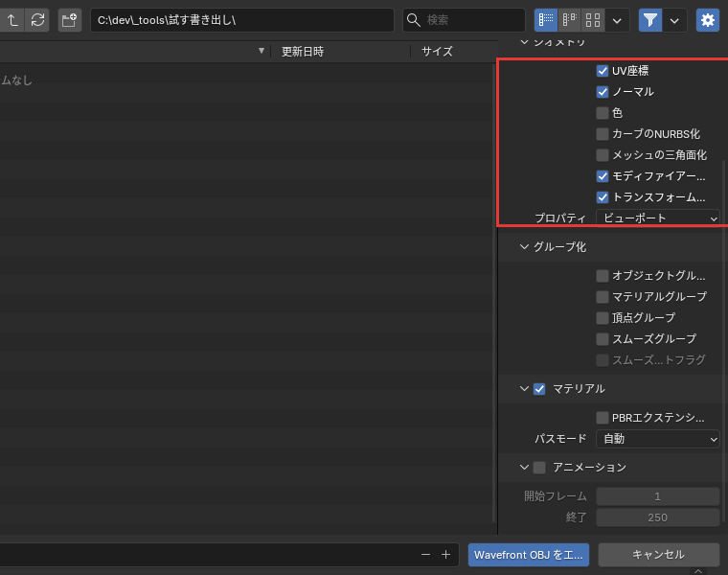Click the キャンセル button
Screen dimensions: 728x575
click(658, 555)
